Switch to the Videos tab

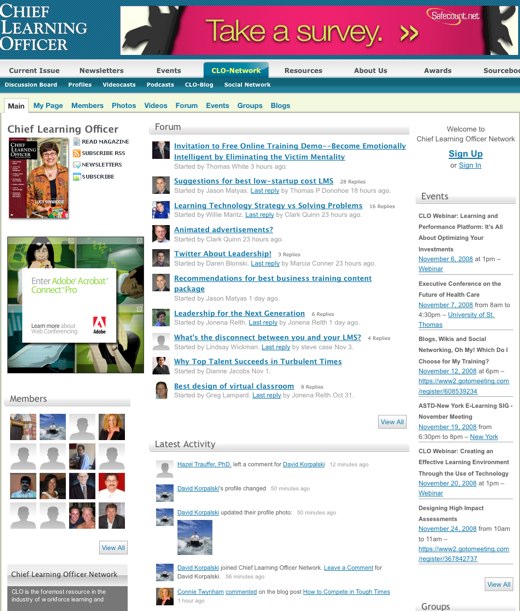click(156, 106)
